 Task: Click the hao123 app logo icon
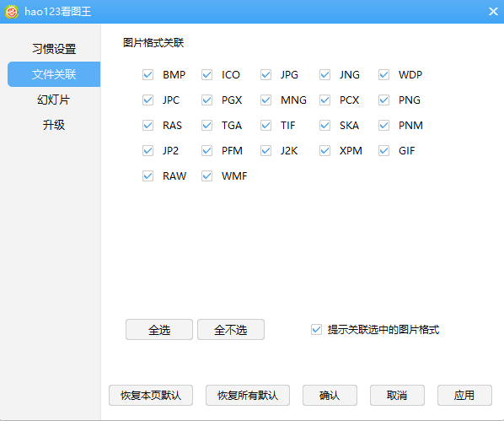(12, 12)
